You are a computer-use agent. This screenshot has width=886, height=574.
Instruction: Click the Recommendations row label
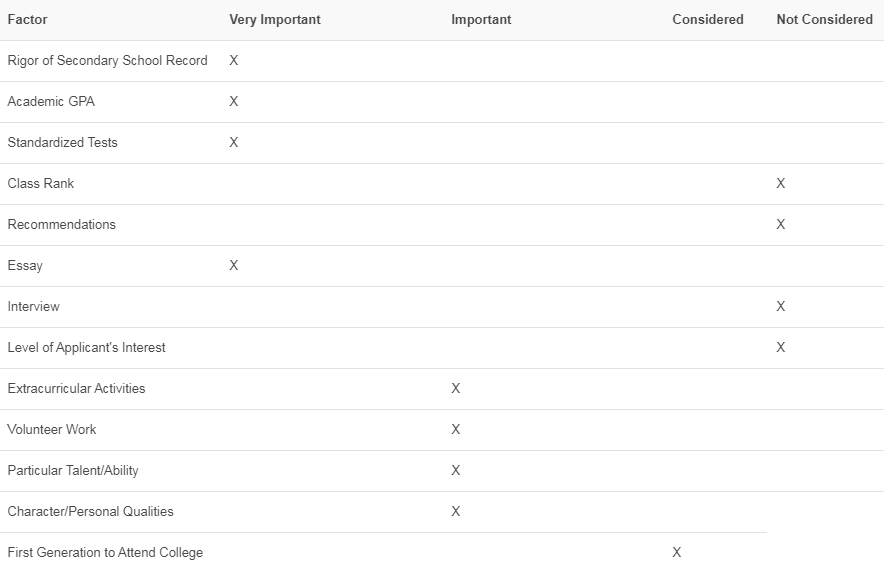(x=62, y=224)
